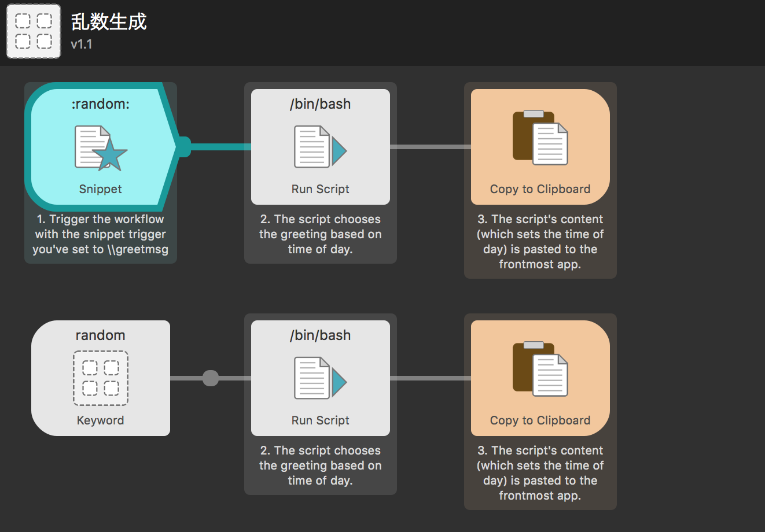Click the note under bottom Run Script
765x532 pixels.
(320, 465)
